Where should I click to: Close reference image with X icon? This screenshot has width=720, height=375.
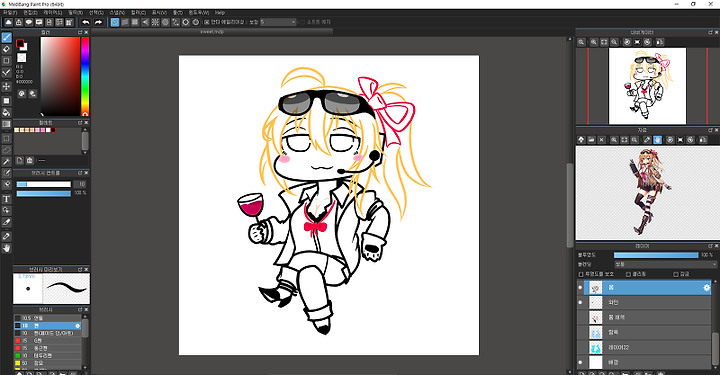(602, 140)
